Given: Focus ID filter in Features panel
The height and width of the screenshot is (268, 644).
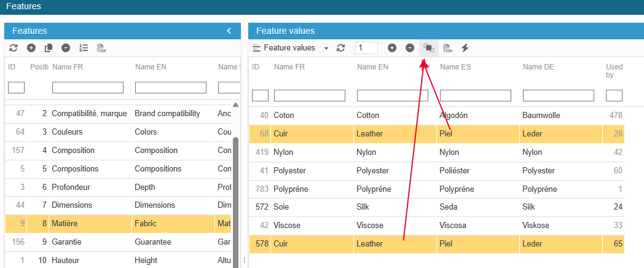Looking at the screenshot, I should (x=17, y=87).
